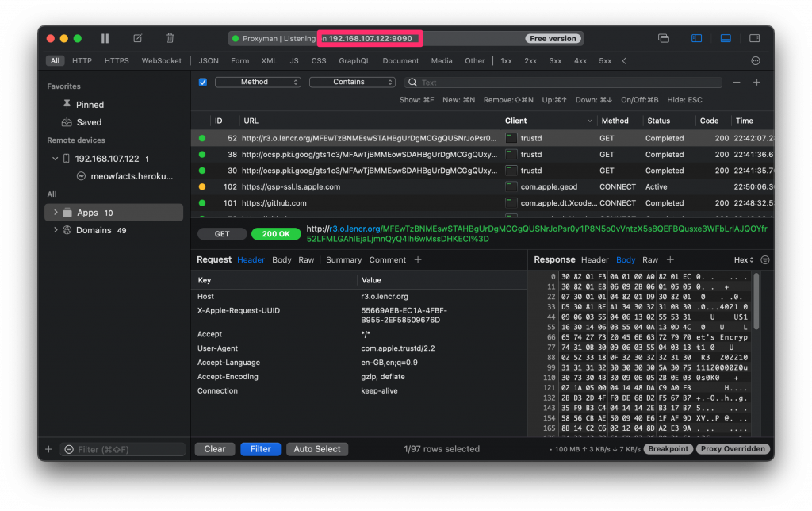
Task: Click the response hex view scrollbar
Action: click(756, 302)
